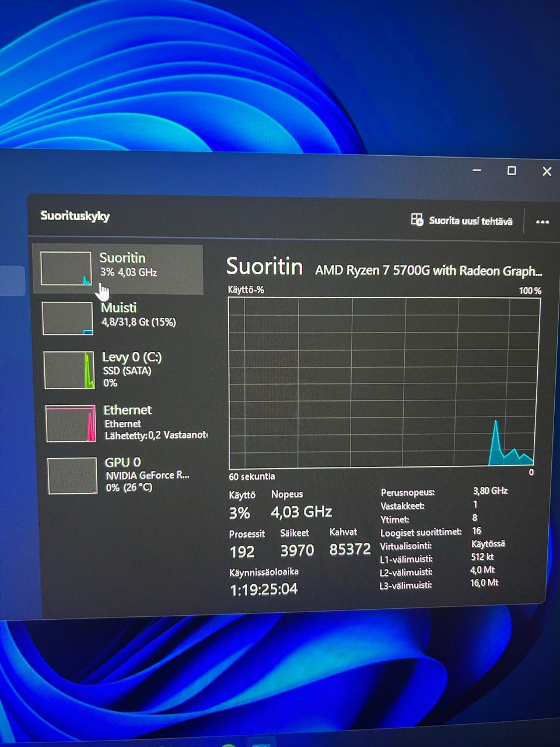Click the Prosessit count 192
This screenshot has height=747, width=560.
[242, 551]
